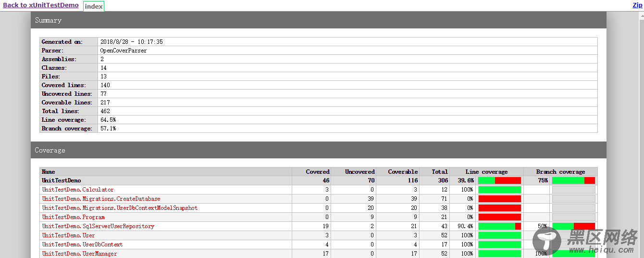644x258 pixels.
Task: Click the Summary section heading
Action: pyautogui.click(x=48, y=20)
